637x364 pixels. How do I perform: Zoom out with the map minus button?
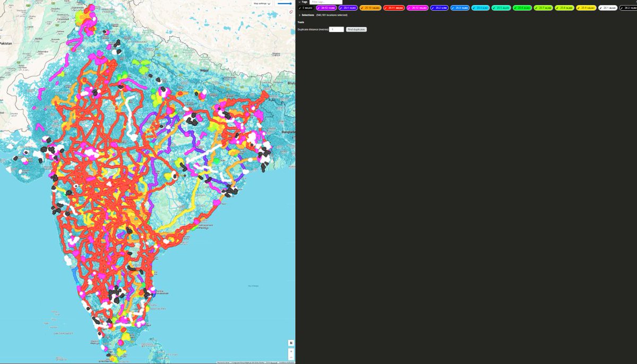(x=291, y=357)
